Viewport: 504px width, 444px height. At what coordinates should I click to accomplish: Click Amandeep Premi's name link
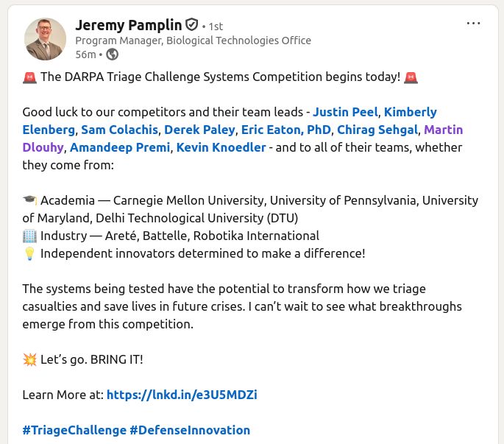click(120, 147)
